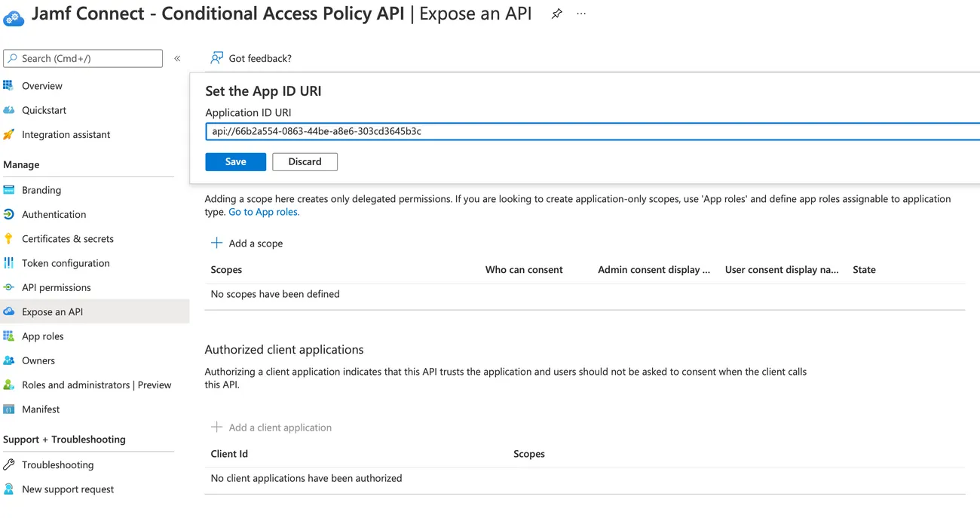This screenshot has width=980, height=518.
Task: Collapse the sidebar with the double chevron
Action: 177,58
